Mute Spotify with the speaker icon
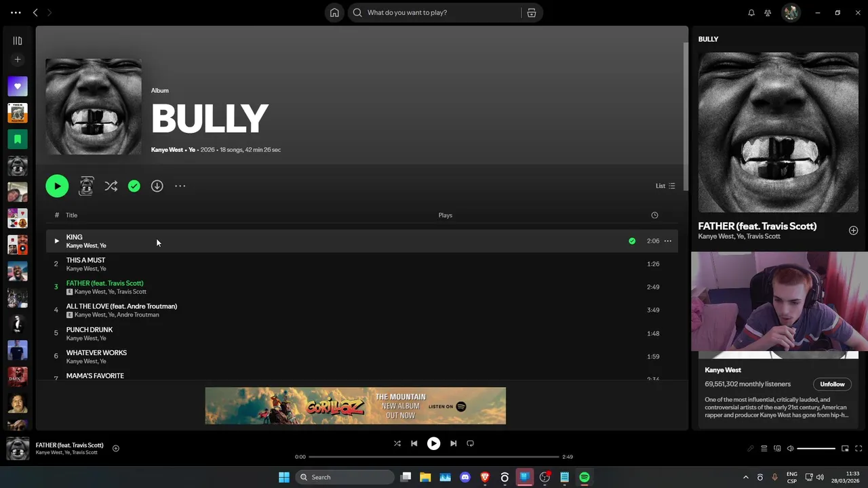The width and height of the screenshot is (868, 488). (x=790, y=449)
